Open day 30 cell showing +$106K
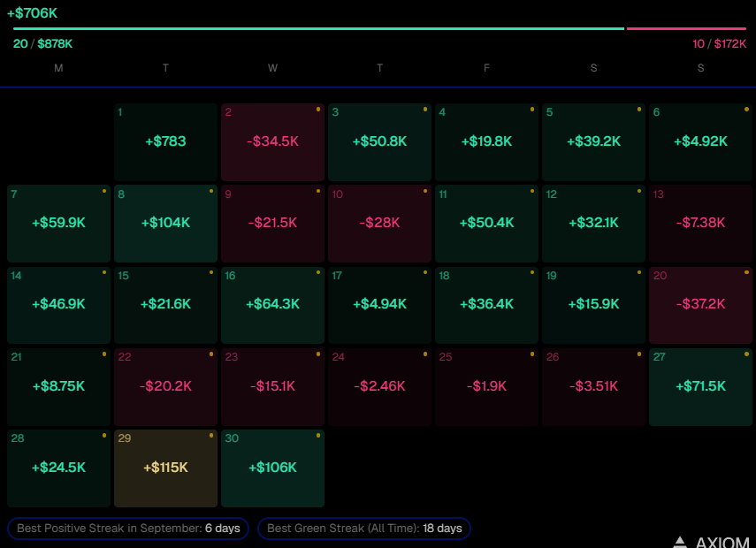The height and width of the screenshot is (548, 756). coord(273,468)
